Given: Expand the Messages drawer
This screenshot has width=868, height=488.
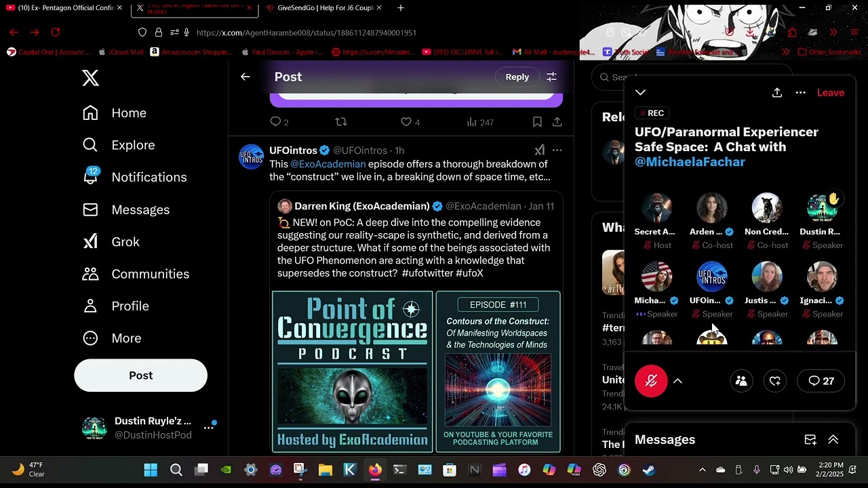Looking at the screenshot, I should 833,440.
